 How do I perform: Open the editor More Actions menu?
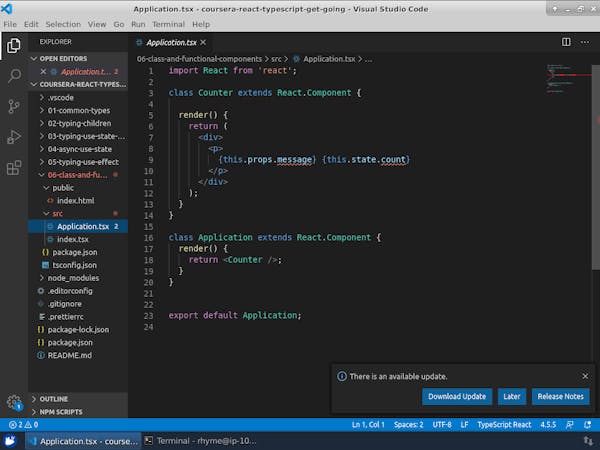[585, 42]
